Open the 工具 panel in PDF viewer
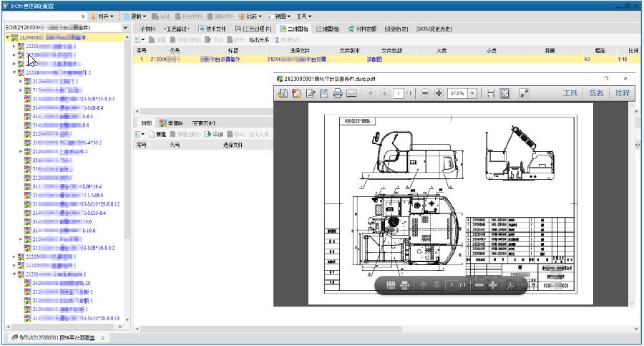Screen dimensions: 644x346 pos(570,93)
